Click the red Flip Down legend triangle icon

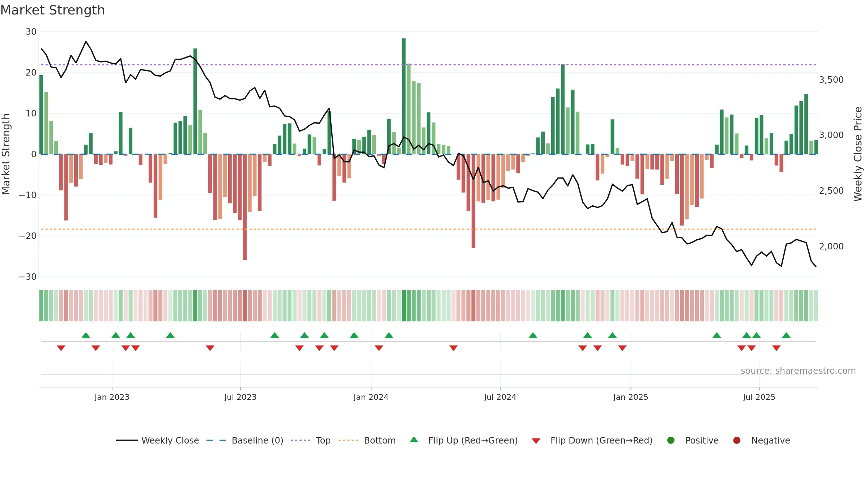pyautogui.click(x=536, y=441)
